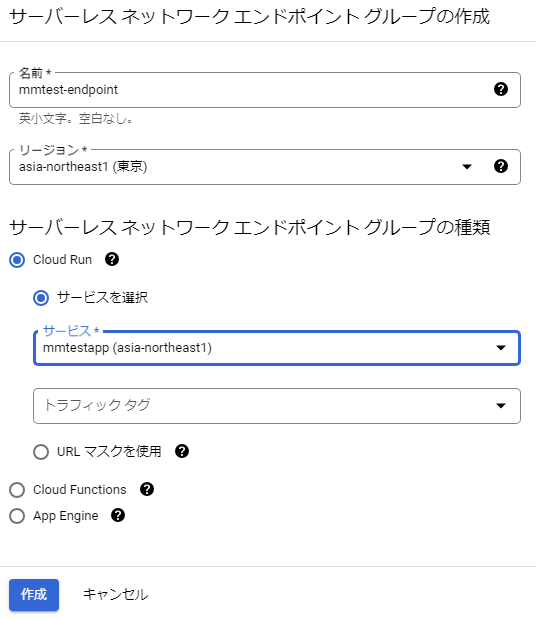Open help icon for the リージョン field
Image resolution: width=536 pixels, height=619 pixels.
click(500, 166)
